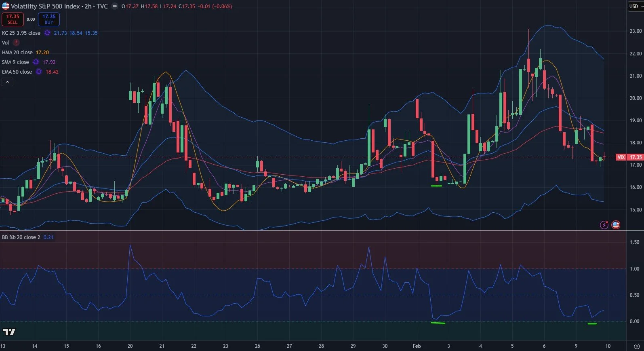The image size is (644, 351).
Task: Click the lightning bolt icon on the chart
Action: coord(604,225)
